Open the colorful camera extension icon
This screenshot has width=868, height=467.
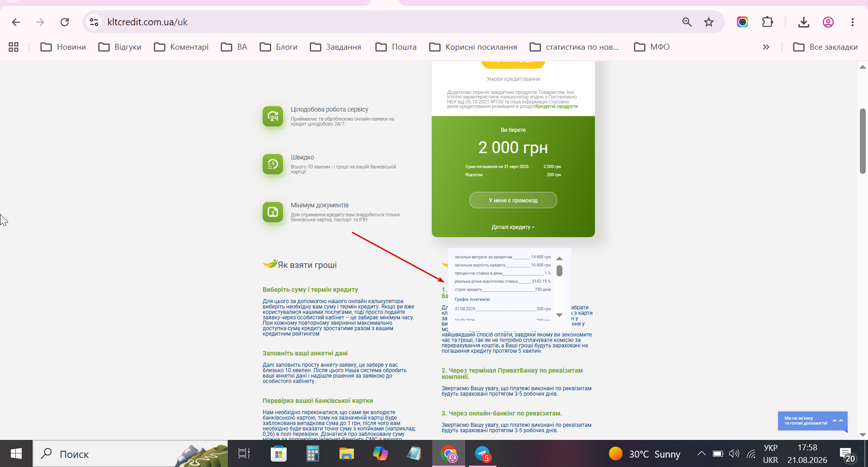742,22
